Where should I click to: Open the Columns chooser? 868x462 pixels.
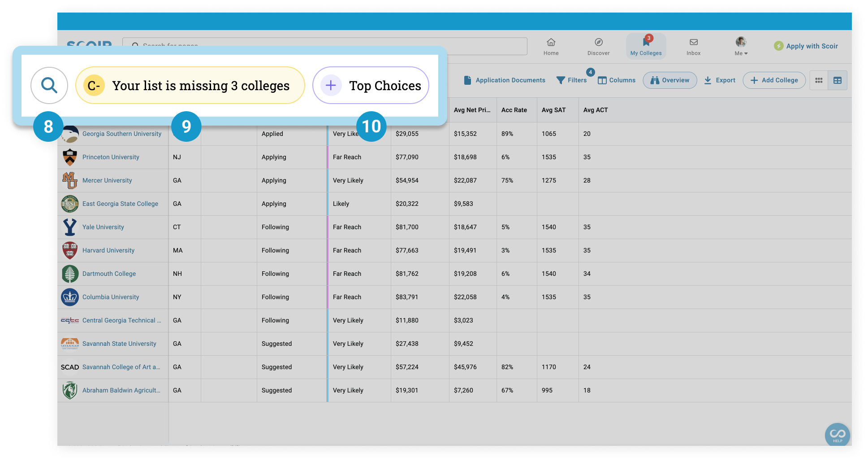coord(617,80)
